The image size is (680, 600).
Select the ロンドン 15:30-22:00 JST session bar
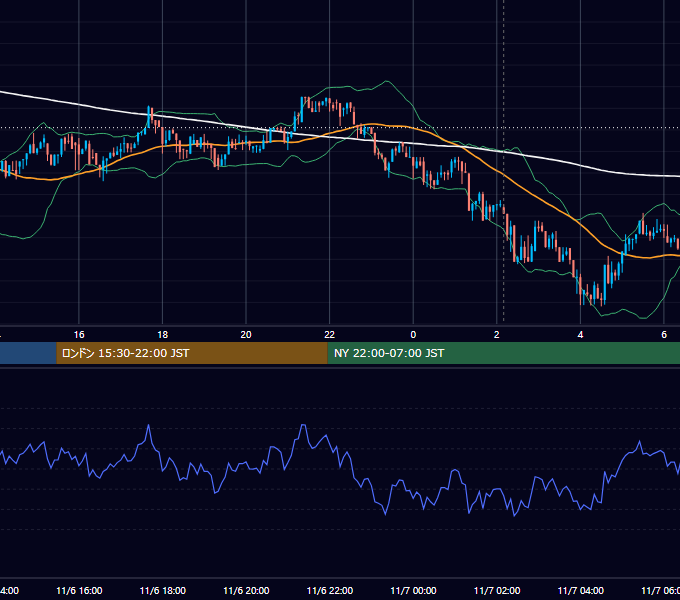(x=192, y=353)
